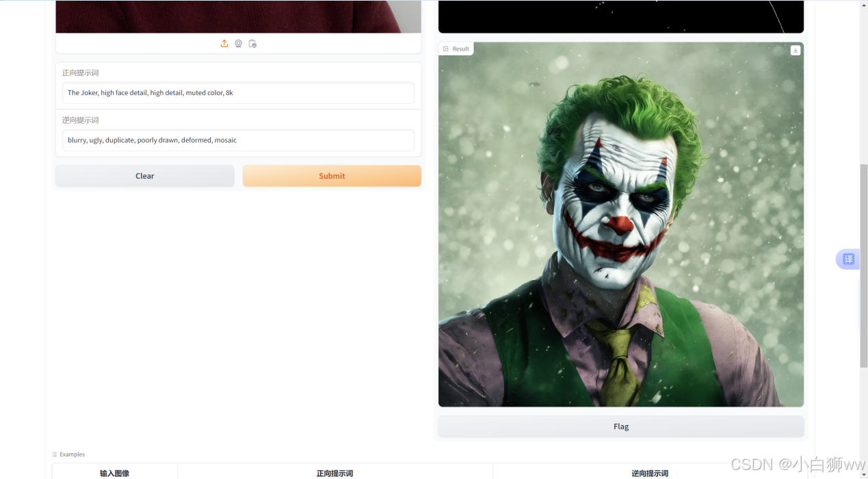
Task: Click the Result label text
Action: [461, 49]
